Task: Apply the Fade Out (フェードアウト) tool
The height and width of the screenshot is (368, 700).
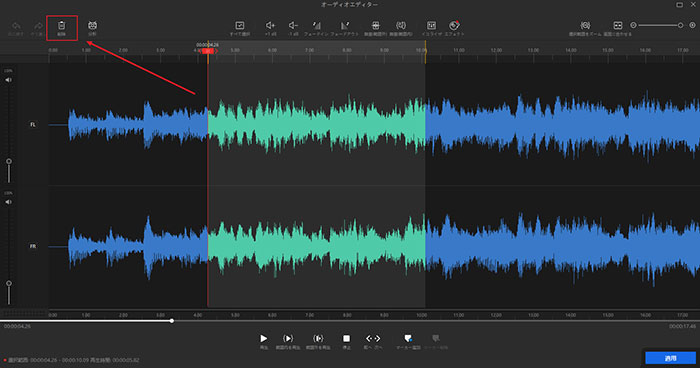Action: click(x=345, y=25)
